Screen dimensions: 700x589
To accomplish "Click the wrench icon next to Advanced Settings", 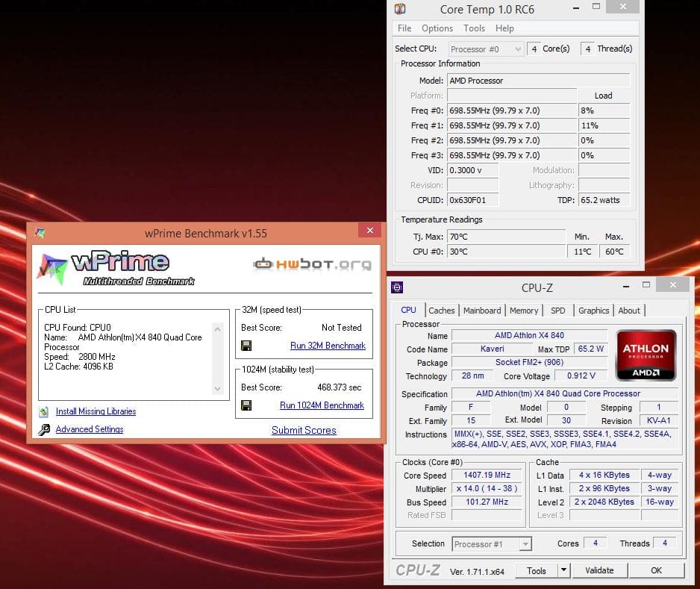I will [x=44, y=429].
